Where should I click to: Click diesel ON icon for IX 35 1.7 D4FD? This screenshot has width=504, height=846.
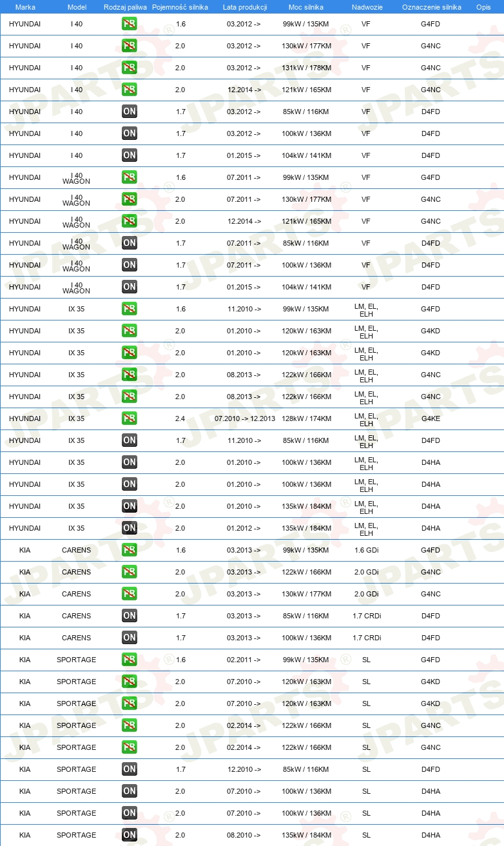click(130, 440)
